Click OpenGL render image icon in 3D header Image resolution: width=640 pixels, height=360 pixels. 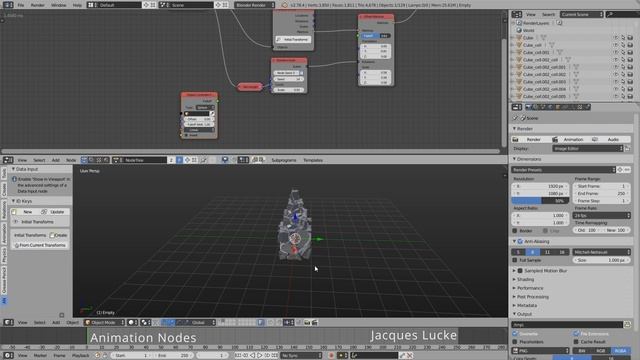307,322
